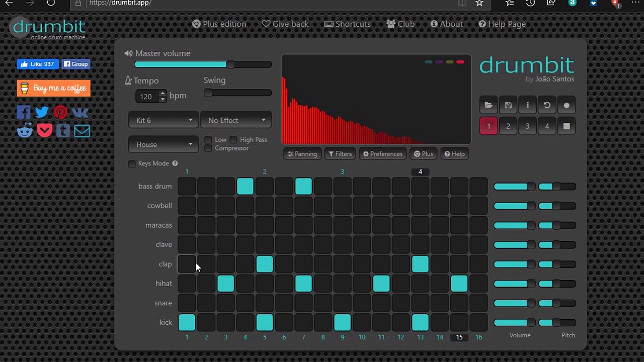The image size is (644, 362).
Task: Activate snare step 5
Action: click(x=265, y=303)
